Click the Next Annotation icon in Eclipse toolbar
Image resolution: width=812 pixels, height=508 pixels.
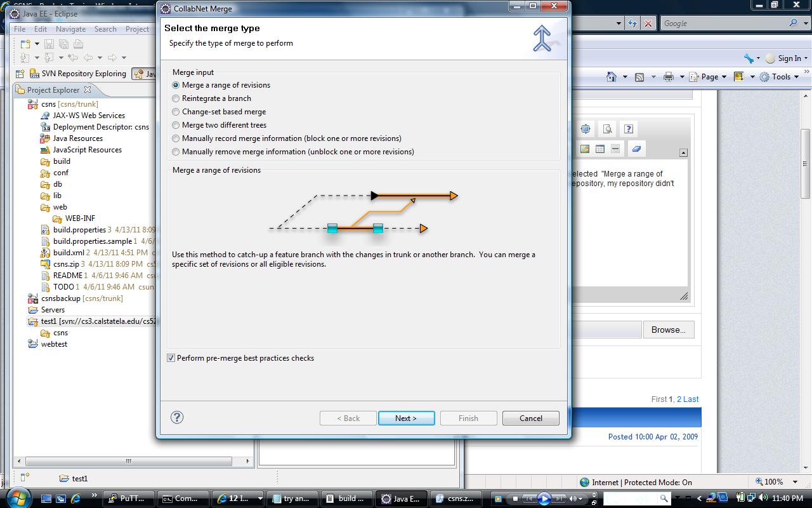point(25,58)
